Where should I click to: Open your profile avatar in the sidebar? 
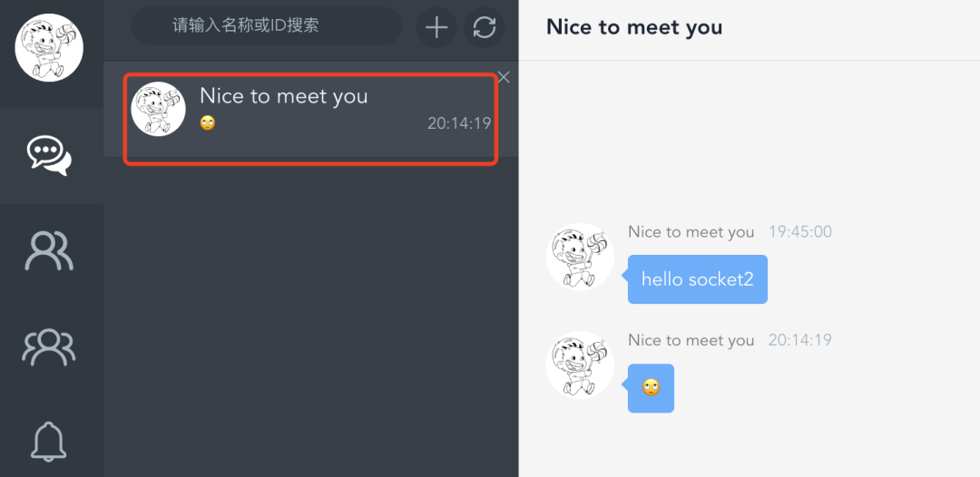coord(49,47)
